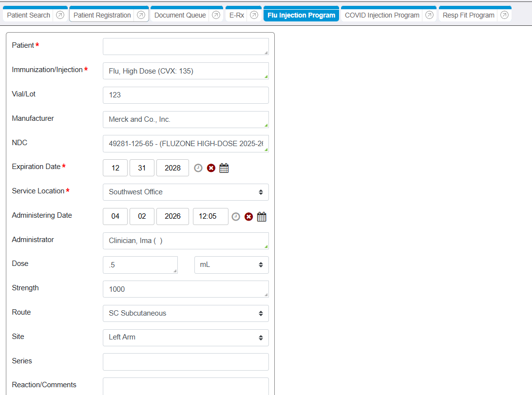Change the dose unit mL dropdown
The width and height of the screenshot is (532, 395).
[x=231, y=265]
